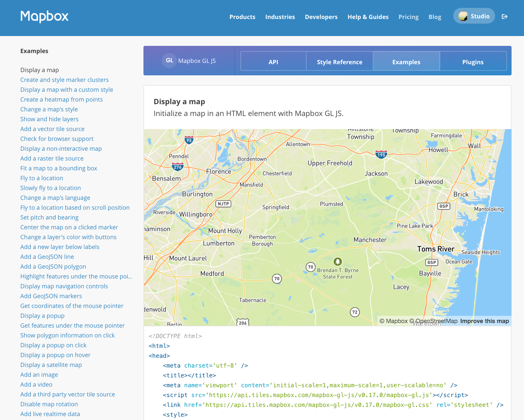Open 'Display a popup on hover' example
524x420 pixels.
pos(55,355)
